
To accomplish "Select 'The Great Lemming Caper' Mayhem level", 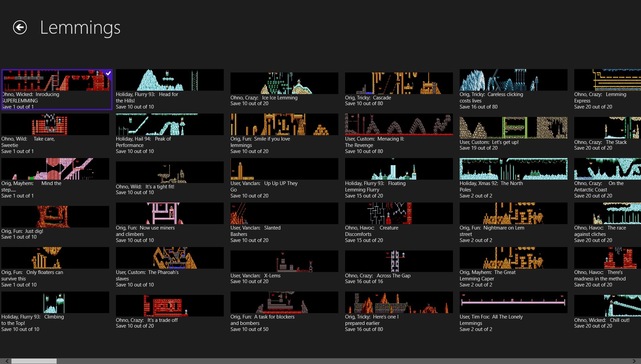I will (514, 267).
